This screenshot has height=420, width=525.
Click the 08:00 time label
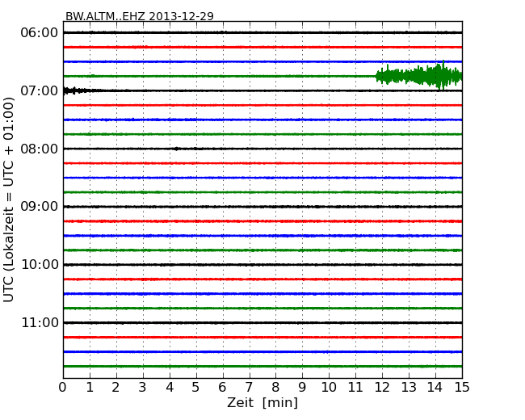(x=40, y=149)
